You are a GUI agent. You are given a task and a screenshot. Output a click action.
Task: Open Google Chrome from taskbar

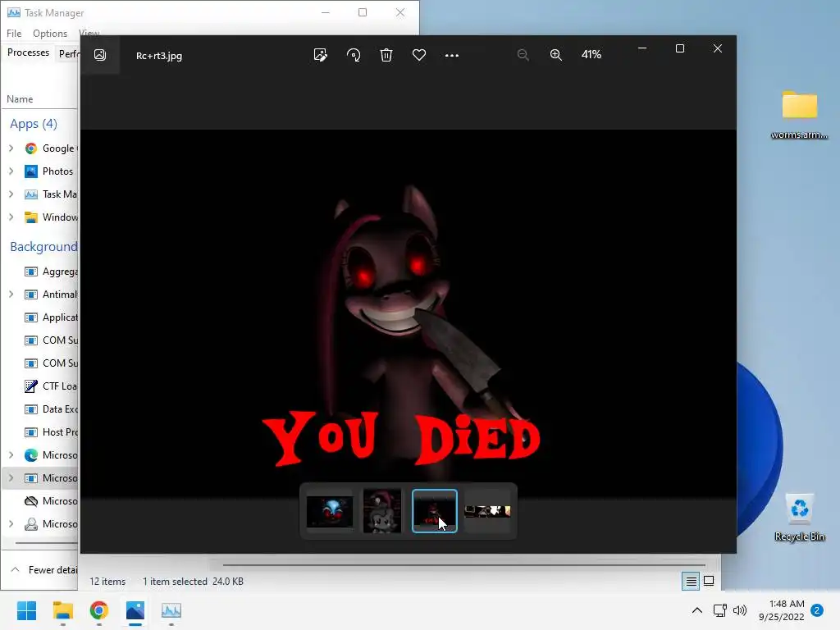click(99, 610)
